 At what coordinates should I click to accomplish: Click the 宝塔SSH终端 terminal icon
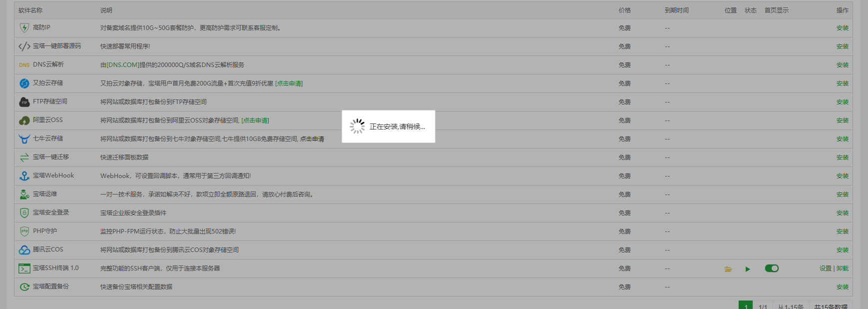tap(24, 268)
